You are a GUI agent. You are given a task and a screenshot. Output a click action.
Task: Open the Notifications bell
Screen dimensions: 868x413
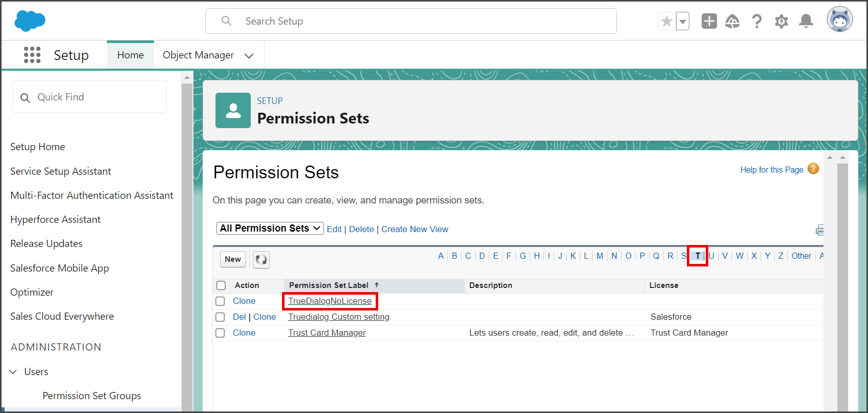pyautogui.click(x=806, y=21)
